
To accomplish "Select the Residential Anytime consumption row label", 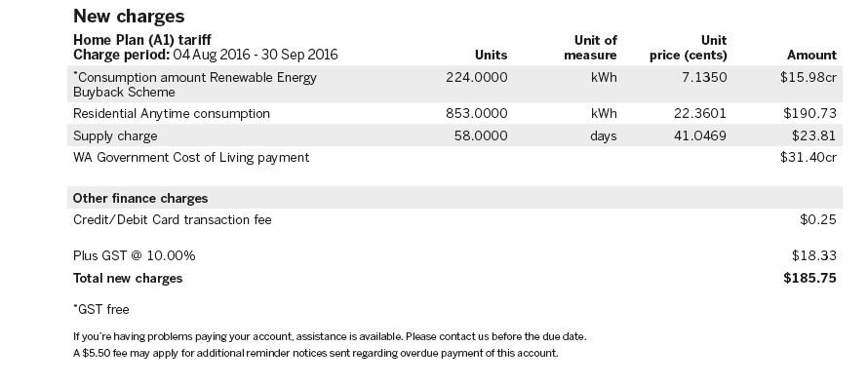I will (172, 113).
